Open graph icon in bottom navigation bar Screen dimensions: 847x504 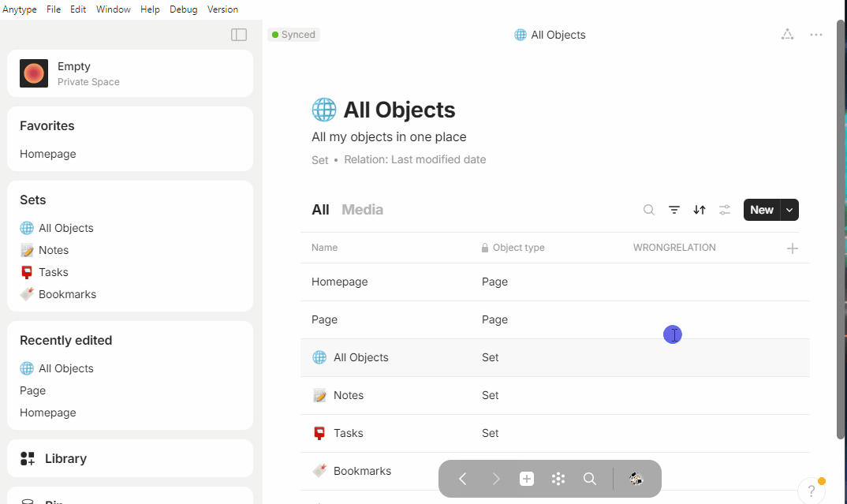click(x=558, y=479)
